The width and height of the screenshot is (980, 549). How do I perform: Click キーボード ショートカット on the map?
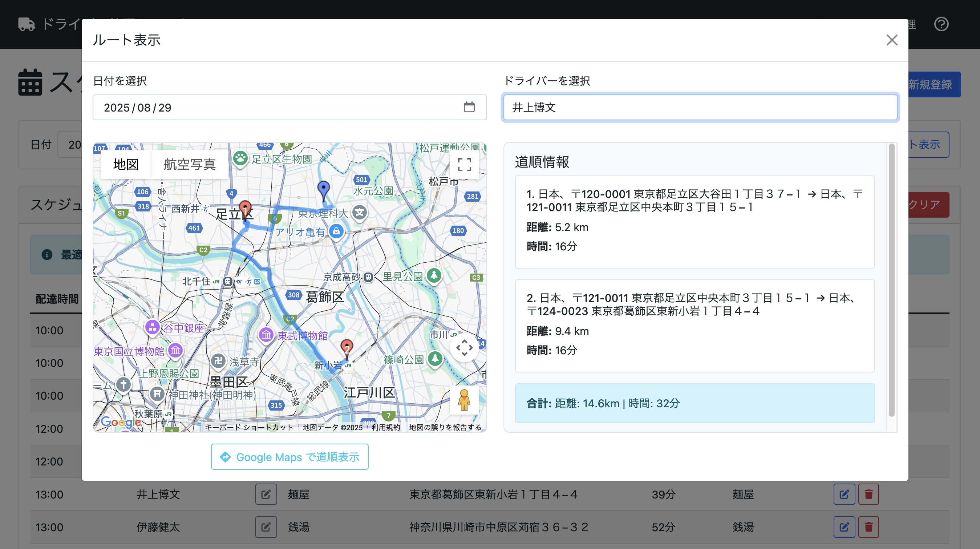[249, 427]
